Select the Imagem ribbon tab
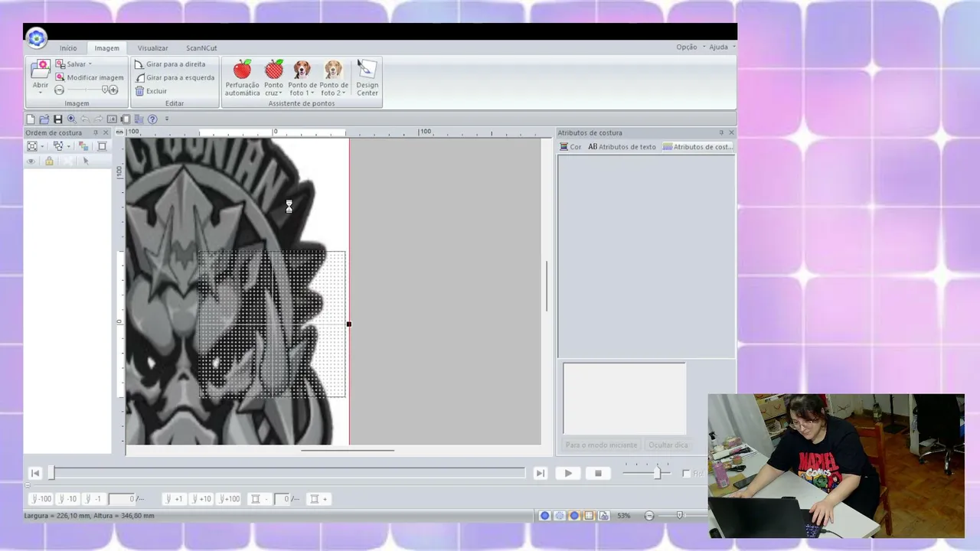Viewport: 980px width, 551px height. coord(107,48)
